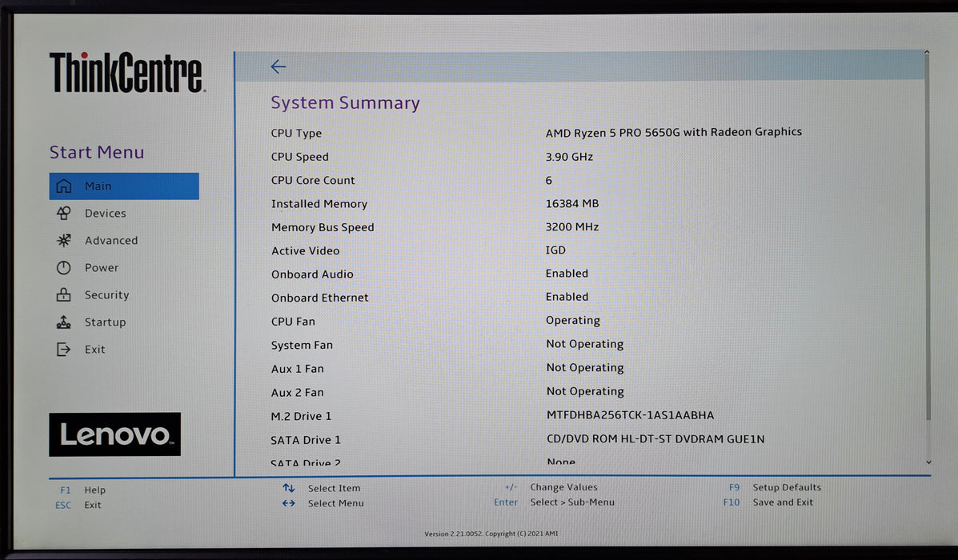
Task: Click the System Fan label
Action: tap(302, 345)
